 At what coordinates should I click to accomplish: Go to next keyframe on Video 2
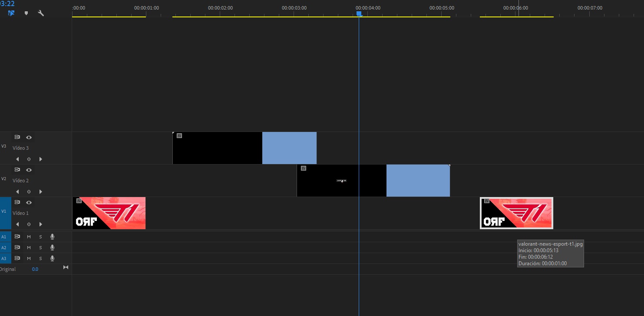[40, 191]
